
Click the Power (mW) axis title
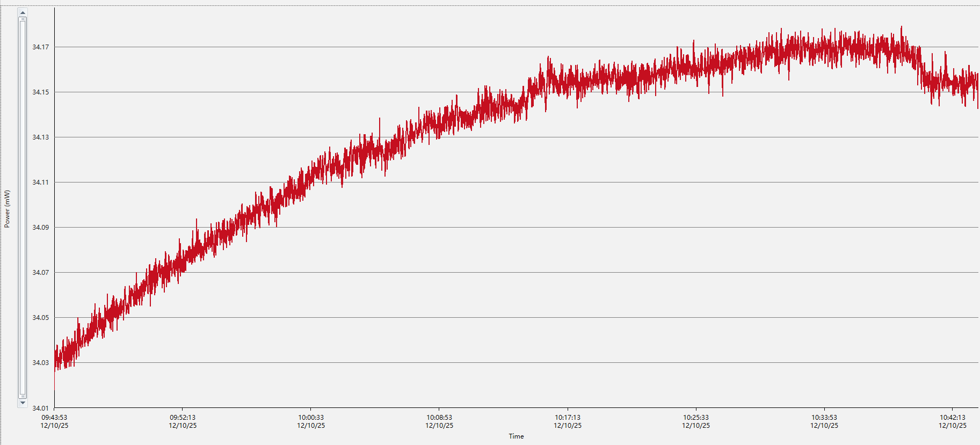click(x=7, y=209)
